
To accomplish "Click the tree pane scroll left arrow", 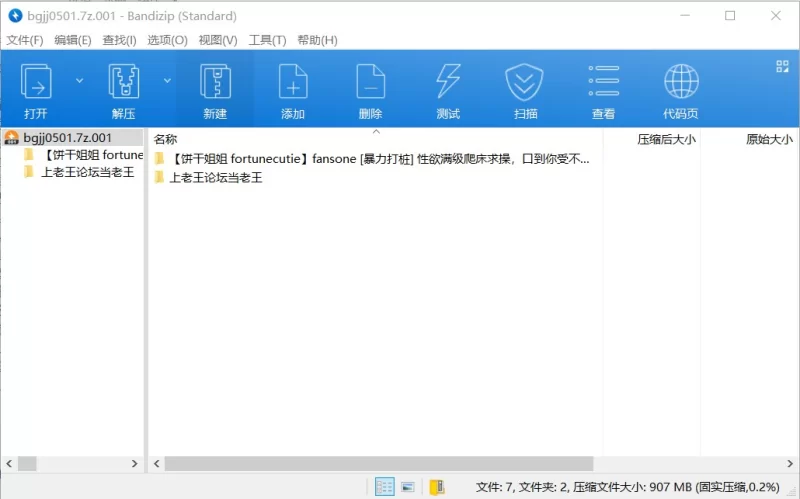I will 9,463.
